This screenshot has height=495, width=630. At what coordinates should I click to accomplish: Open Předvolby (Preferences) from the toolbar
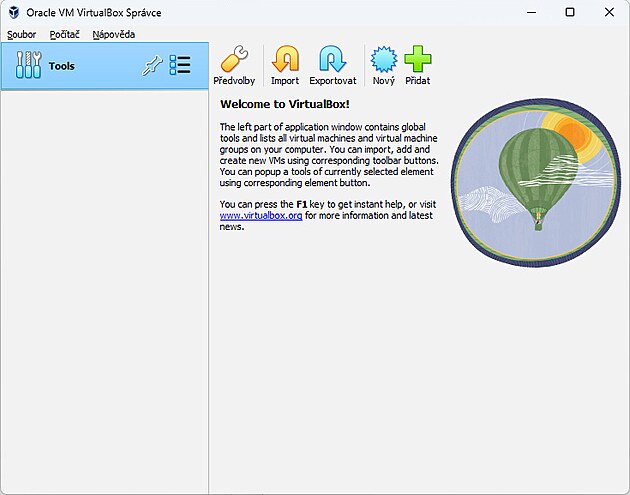click(x=234, y=66)
